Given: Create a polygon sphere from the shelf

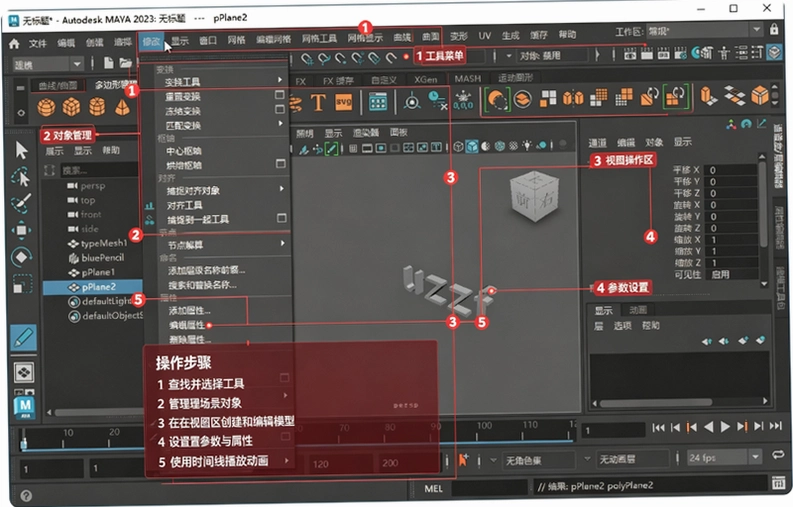Looking at the screenshot, I should (46, 107).
